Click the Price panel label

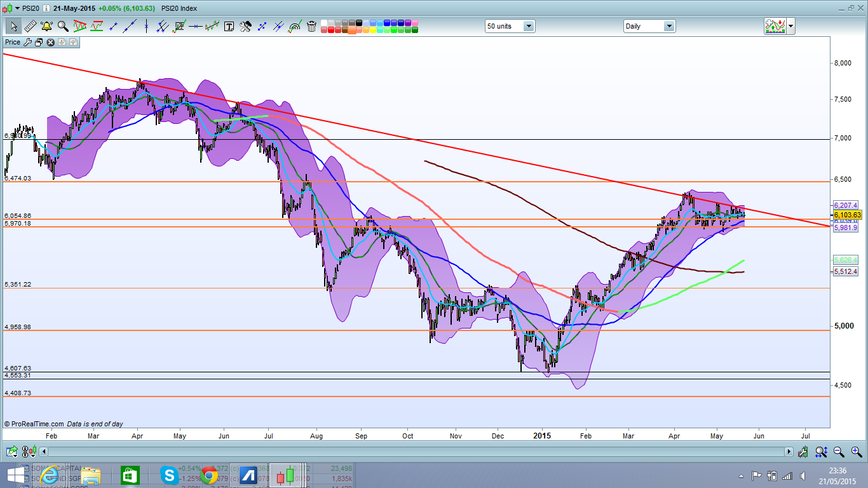coord(13,42)
